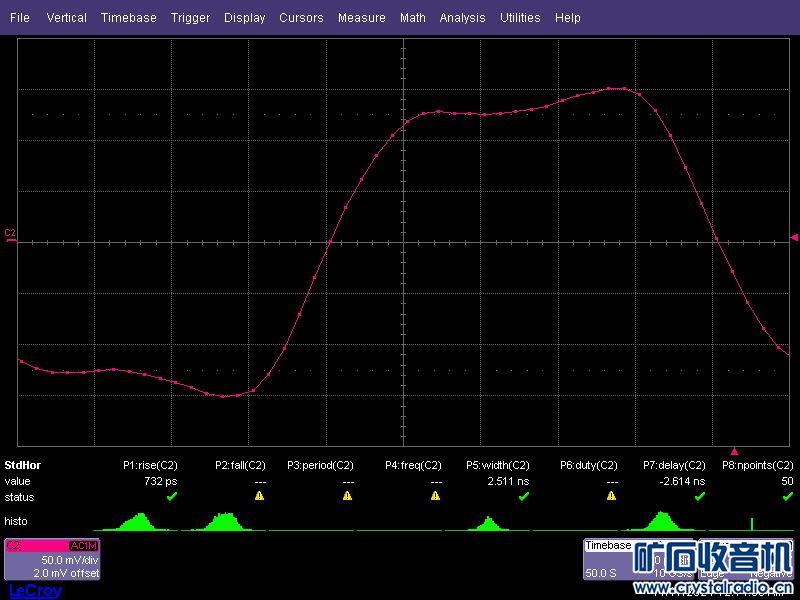The height and width of the screenshot is (600, 800).
Task: Click the P1 rise green checkmark status
Action: (171, 496)
